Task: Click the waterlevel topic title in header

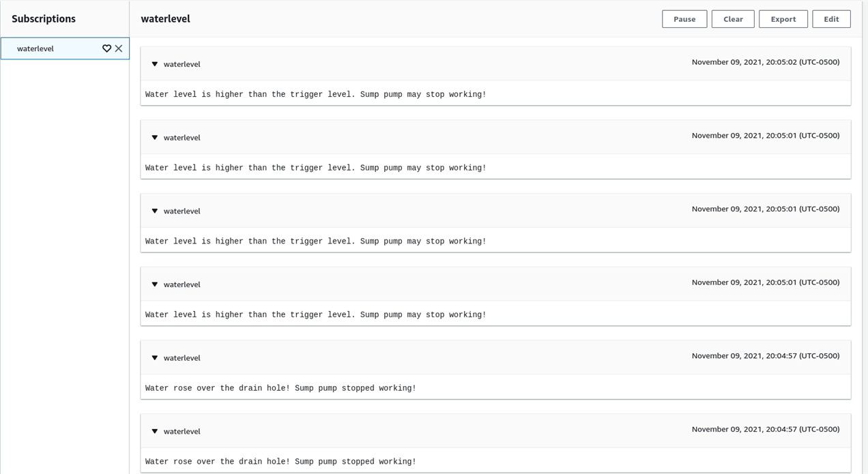Action: 166,19
